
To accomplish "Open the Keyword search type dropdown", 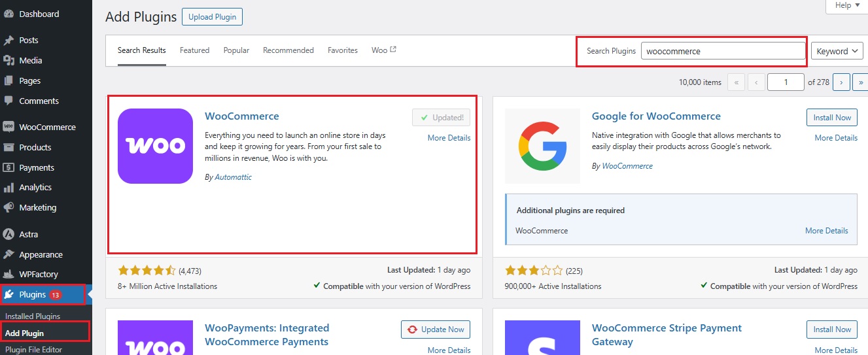I will click(837, 51).
